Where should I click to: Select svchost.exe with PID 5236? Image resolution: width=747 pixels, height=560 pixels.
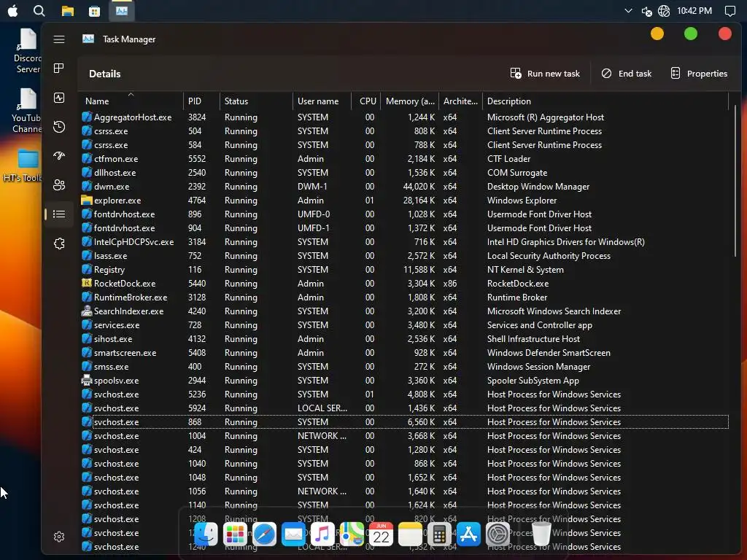[404, 394]
